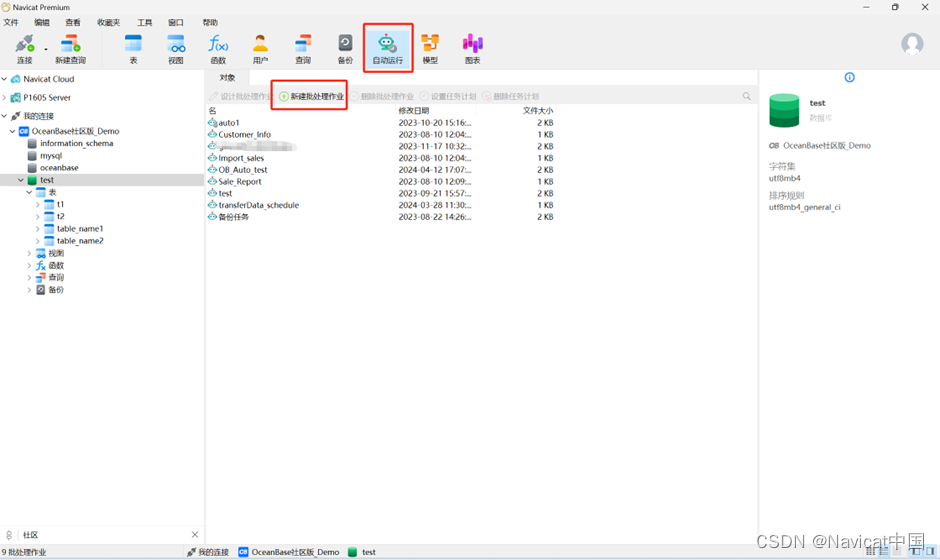Open the 备份 backup toolbar icon
940x560 pixels.
pyautogui.click(x=345, y=49)
